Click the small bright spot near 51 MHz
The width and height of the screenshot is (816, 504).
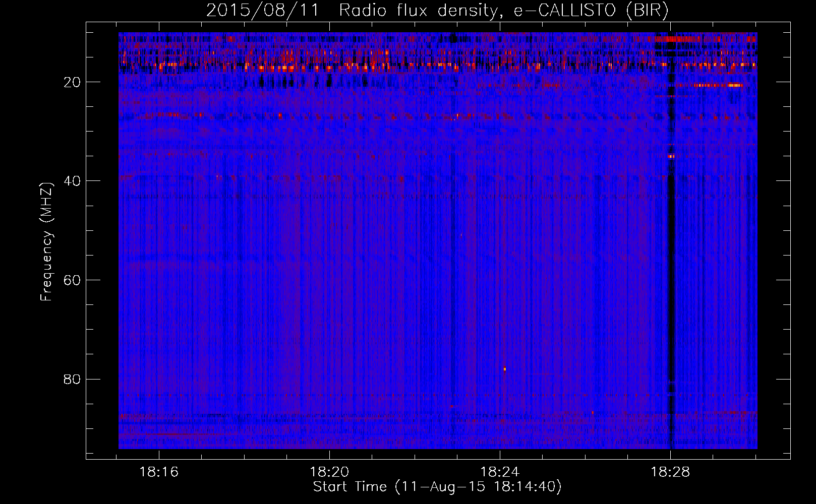point(461,235)
